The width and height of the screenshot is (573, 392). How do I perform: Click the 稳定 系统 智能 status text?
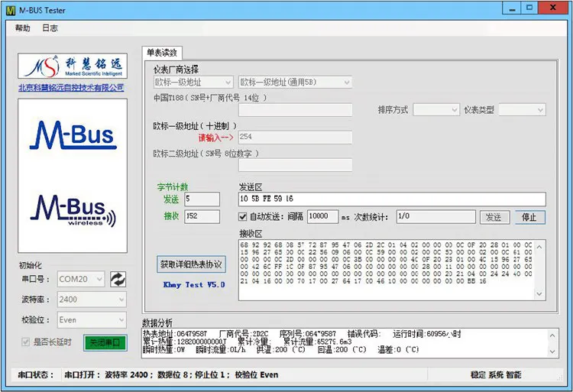[x=496, y=375]
